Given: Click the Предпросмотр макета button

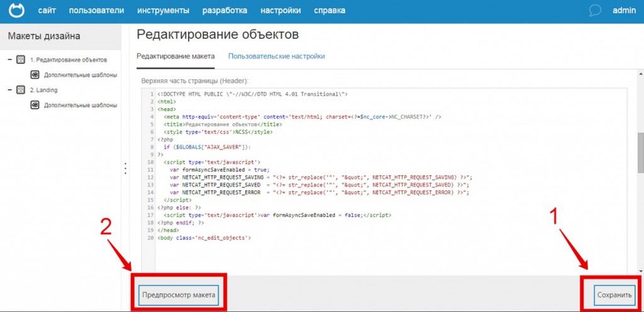Looking at the screenshot, I should coord(179,295).
